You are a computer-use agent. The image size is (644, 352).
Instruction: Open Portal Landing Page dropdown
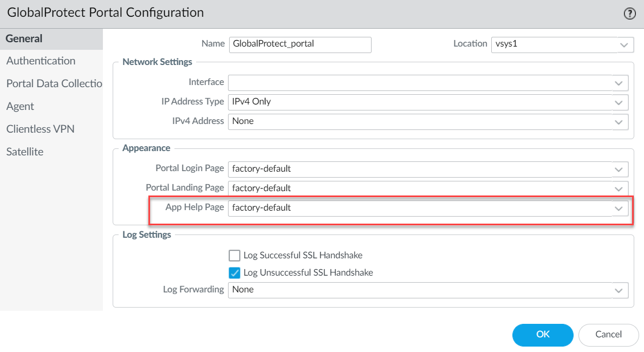coord(619,188)
